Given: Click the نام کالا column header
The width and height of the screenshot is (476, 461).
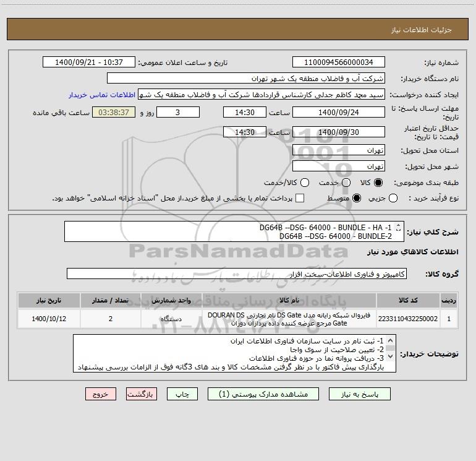Looking at the screenshot, I should pos(289,300).
